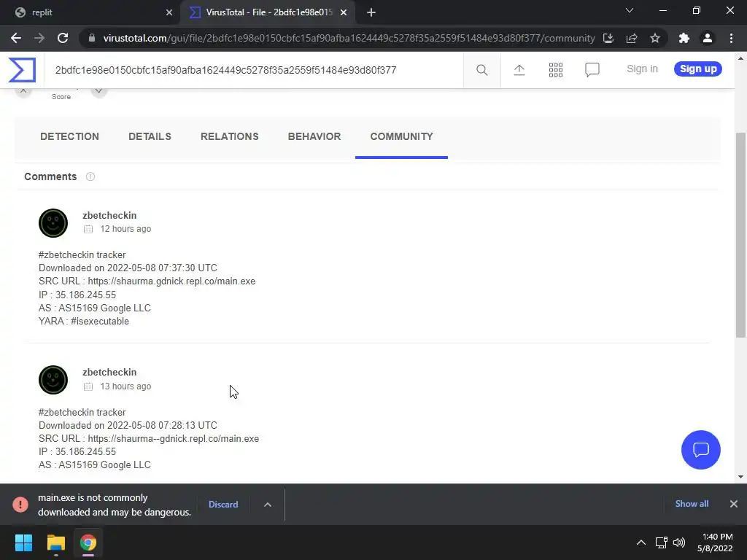Click the Sign up button
The image size is (747, 560).
point(698,69)
